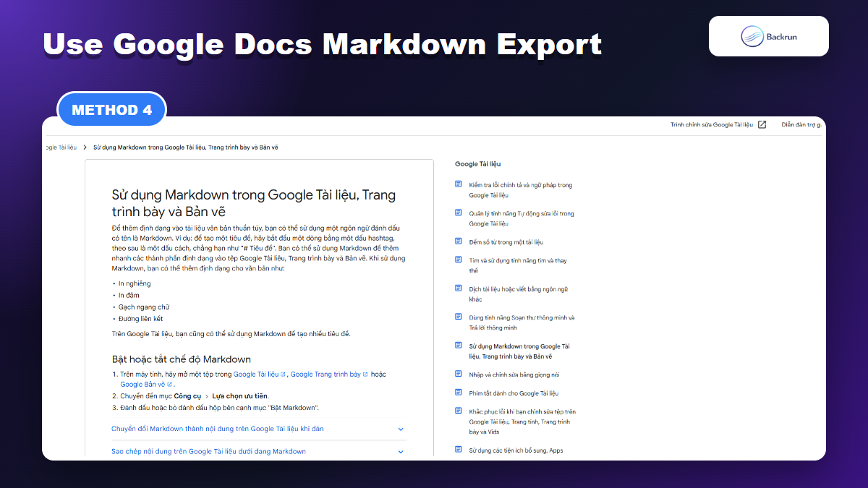The width and height of the screenshot is (868, 488).
Task: Click document icon beside 'Phím tắt dành cho Google Tài liệu'
Action: (458, 393)
